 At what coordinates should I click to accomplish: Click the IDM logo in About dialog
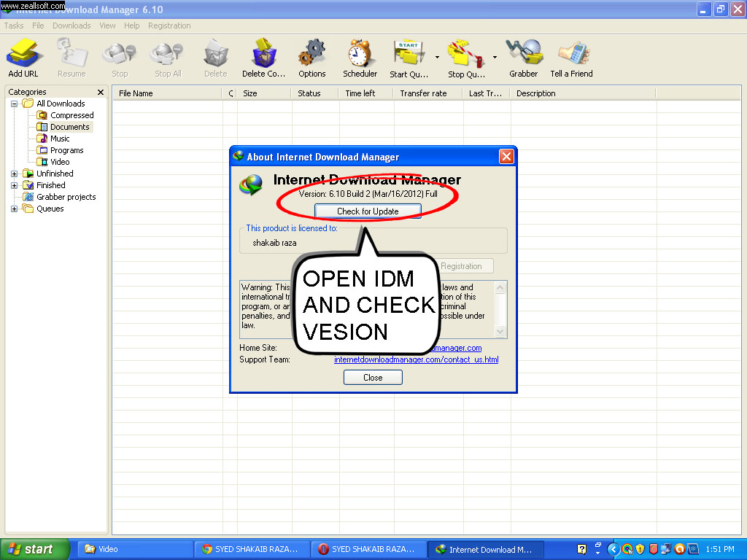[251, 184]
